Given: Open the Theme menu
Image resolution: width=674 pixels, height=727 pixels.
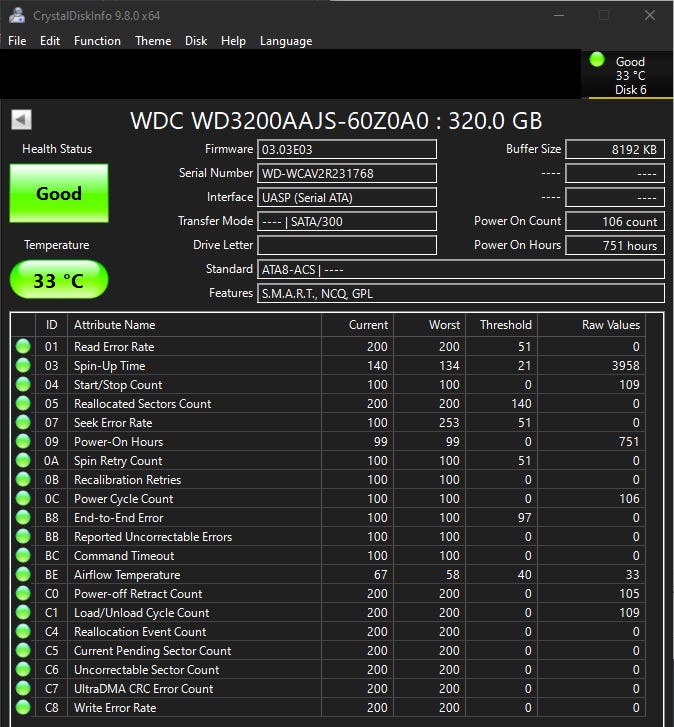Looking at the screenshot, I should pos(153,41).
